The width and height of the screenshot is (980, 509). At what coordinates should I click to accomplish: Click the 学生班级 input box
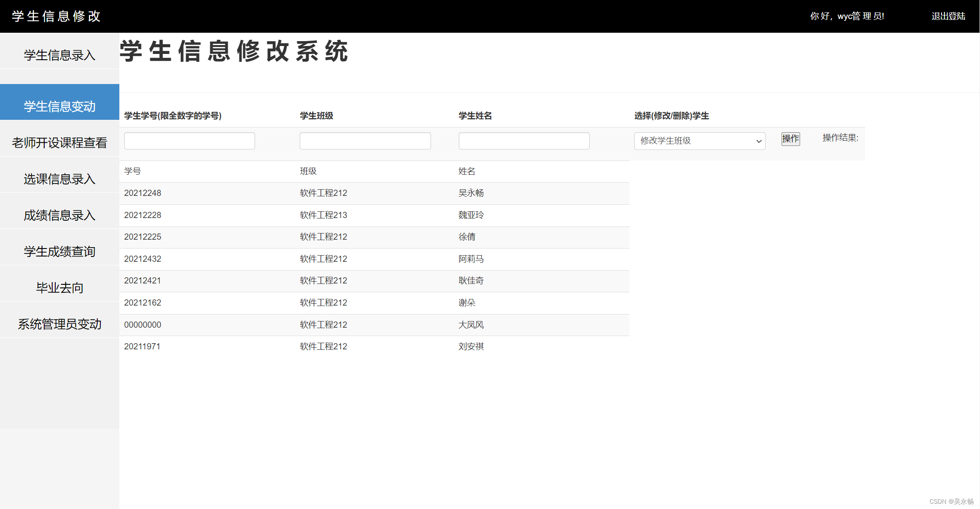click(x=365, y=141)
